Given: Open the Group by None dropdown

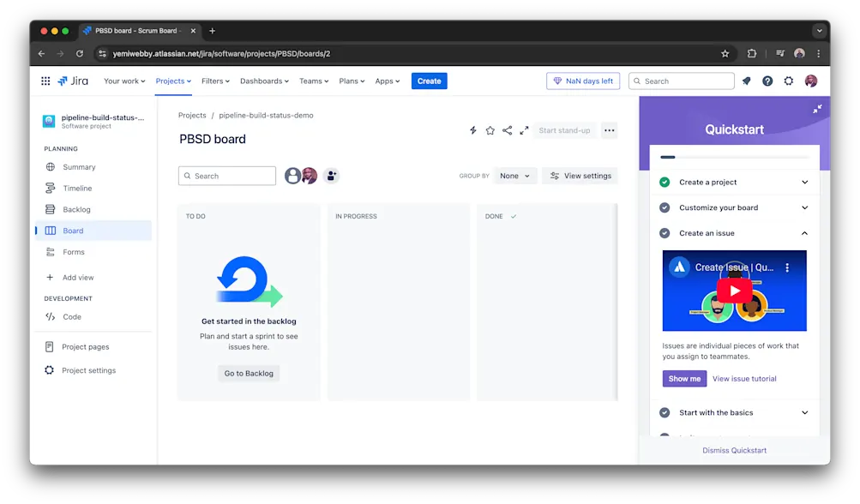Looking at the screenshot, I should click(514, 176).
